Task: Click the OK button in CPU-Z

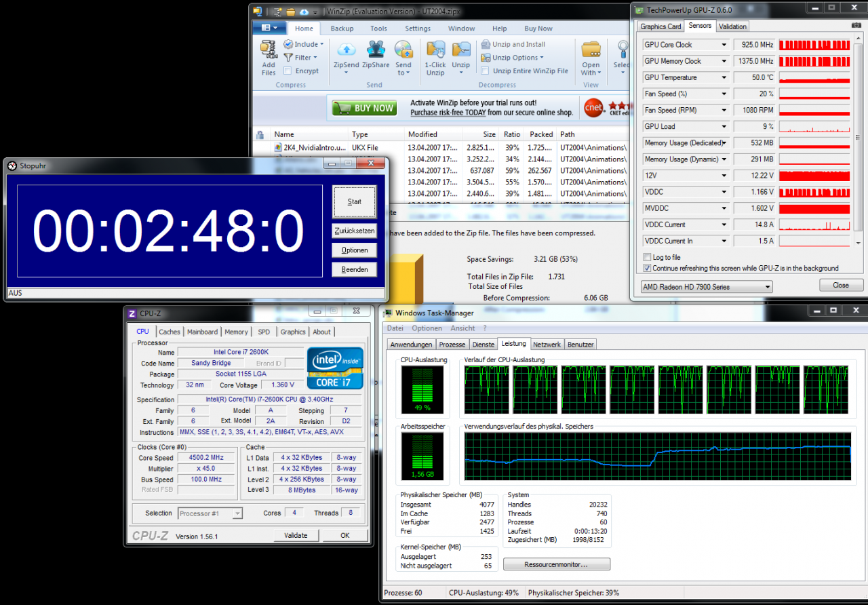Action: 345,535
